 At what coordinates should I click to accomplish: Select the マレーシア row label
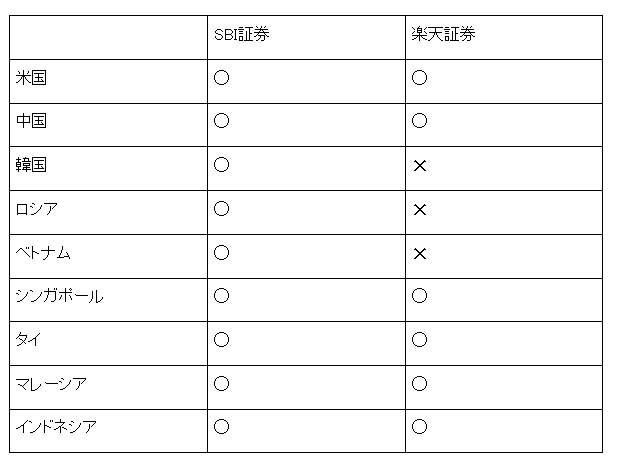(x=51, y=384)
